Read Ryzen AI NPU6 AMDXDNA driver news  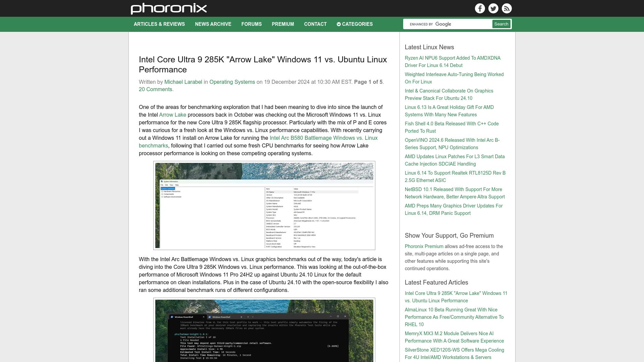click(x=452, y=62)
